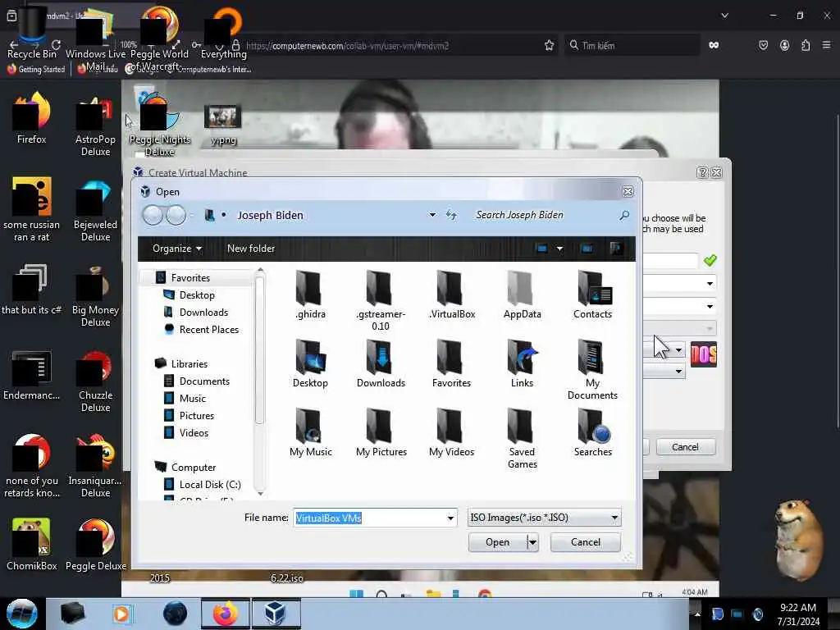840x630 pixels.
Task: Click the navigation pane scroll down arrow
Action: pos(260,493)
